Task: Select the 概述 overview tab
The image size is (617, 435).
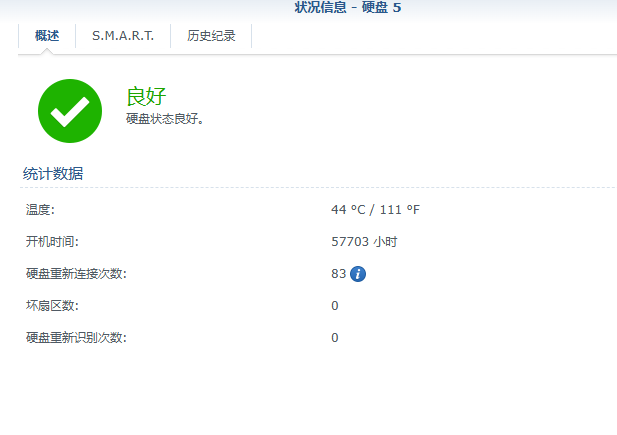Action: click(x=47, y=36)
